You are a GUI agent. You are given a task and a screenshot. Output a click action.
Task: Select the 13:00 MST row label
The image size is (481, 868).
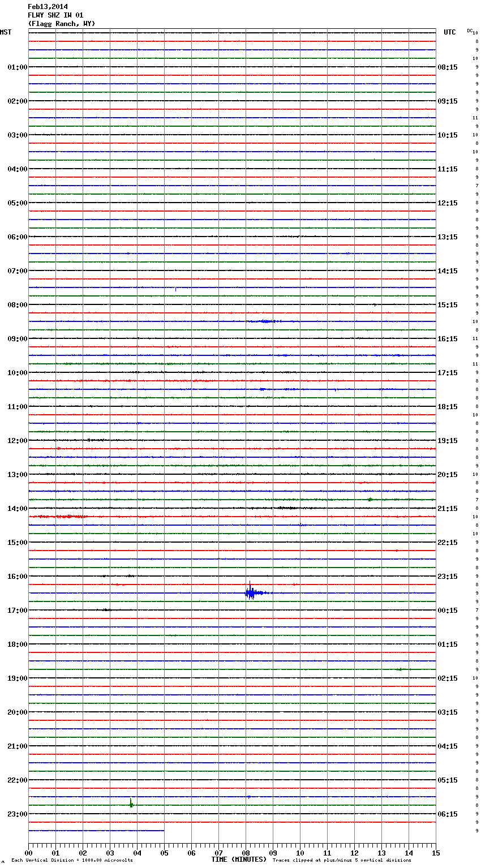18,475
